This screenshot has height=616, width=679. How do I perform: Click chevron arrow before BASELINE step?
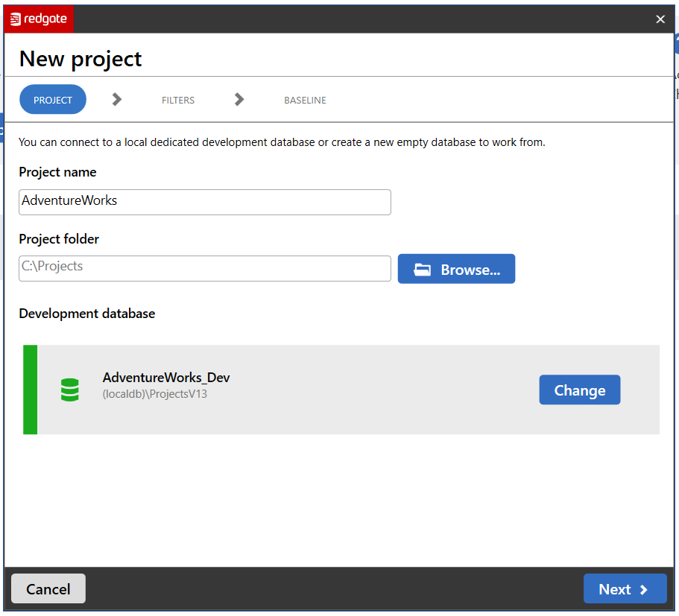[x=239, y=99]
